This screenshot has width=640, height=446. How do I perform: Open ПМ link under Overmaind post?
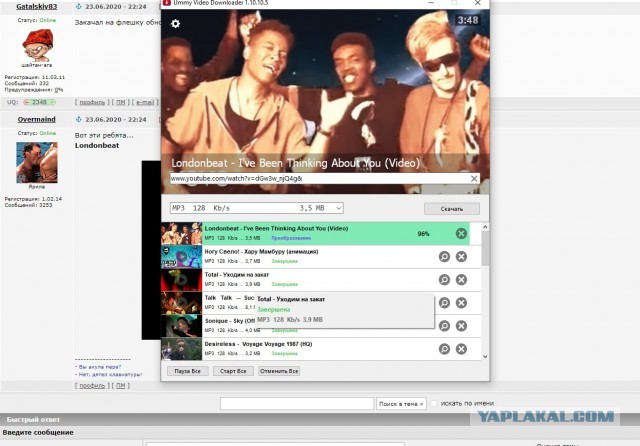tap(120, 386)
